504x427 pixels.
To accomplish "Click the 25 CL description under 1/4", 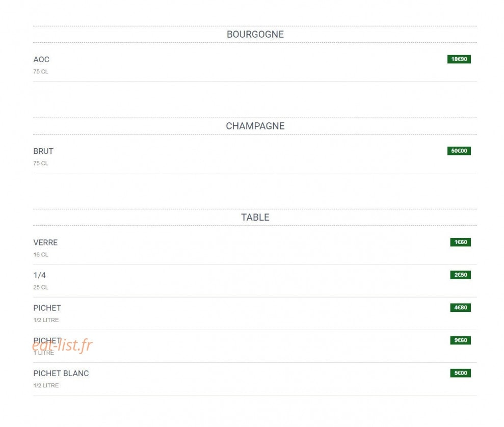I will coord(41,287).
